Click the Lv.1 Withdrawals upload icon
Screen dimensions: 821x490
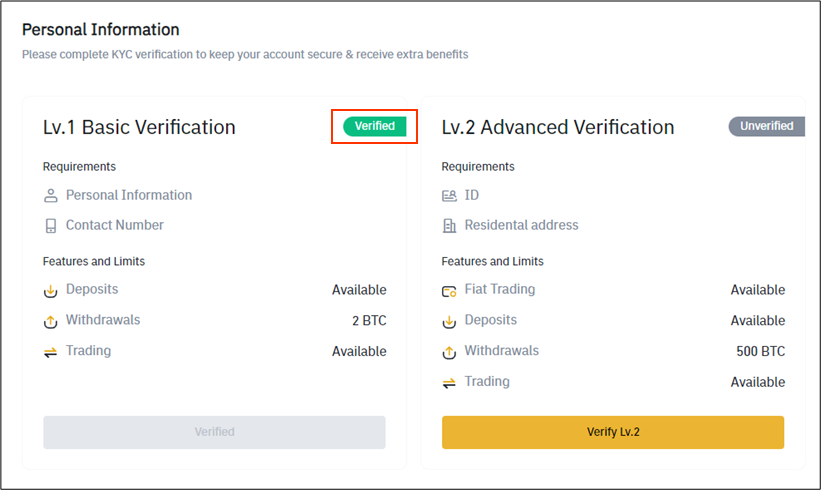tap(51, 321)
